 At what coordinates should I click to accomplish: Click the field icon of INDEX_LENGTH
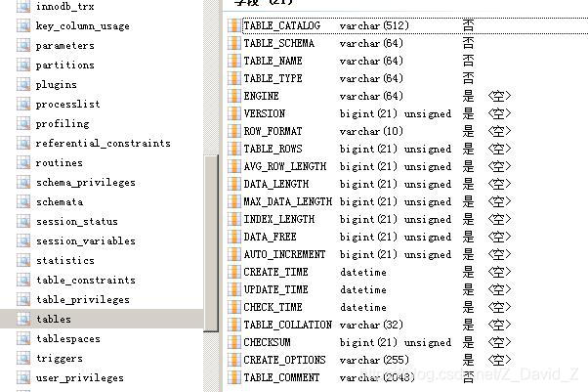[234, 219]
